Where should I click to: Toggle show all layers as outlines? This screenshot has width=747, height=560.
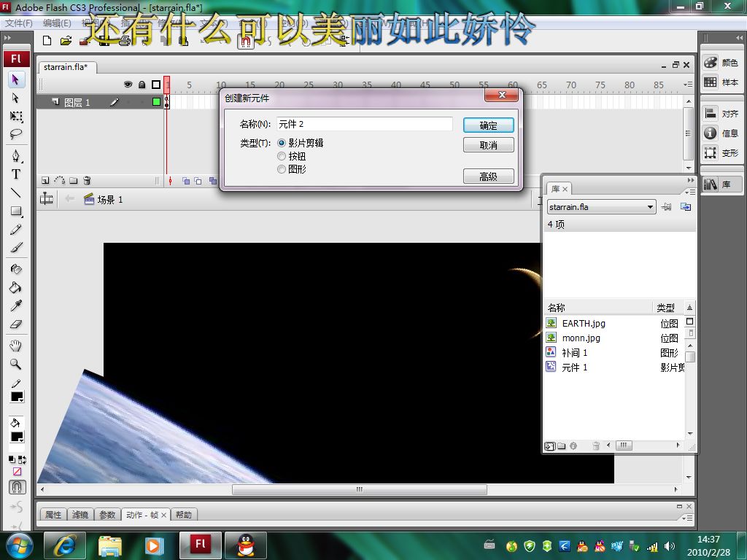tap(156, 85)
